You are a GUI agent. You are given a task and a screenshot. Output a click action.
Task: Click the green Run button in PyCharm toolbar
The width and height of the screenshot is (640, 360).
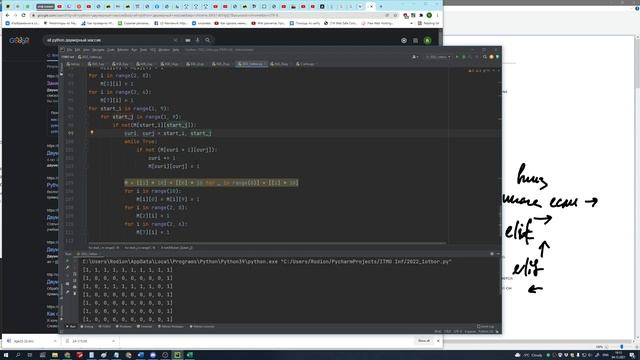pos(457,57)
